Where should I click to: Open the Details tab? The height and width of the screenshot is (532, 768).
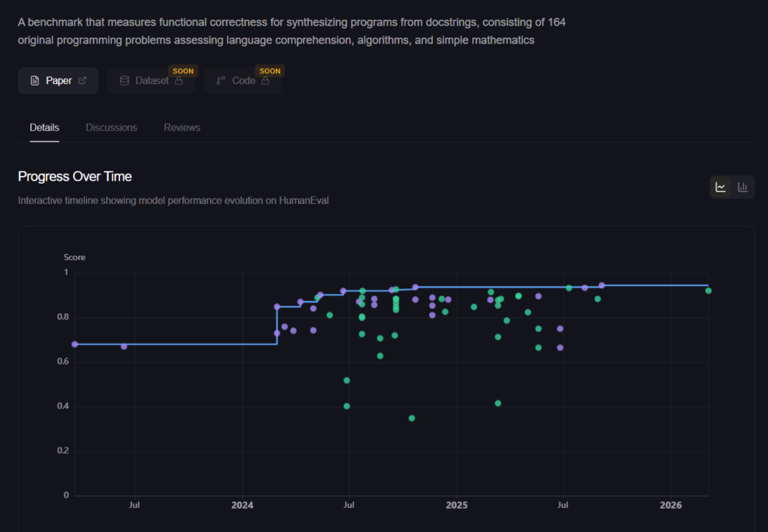tap(44, 127)
